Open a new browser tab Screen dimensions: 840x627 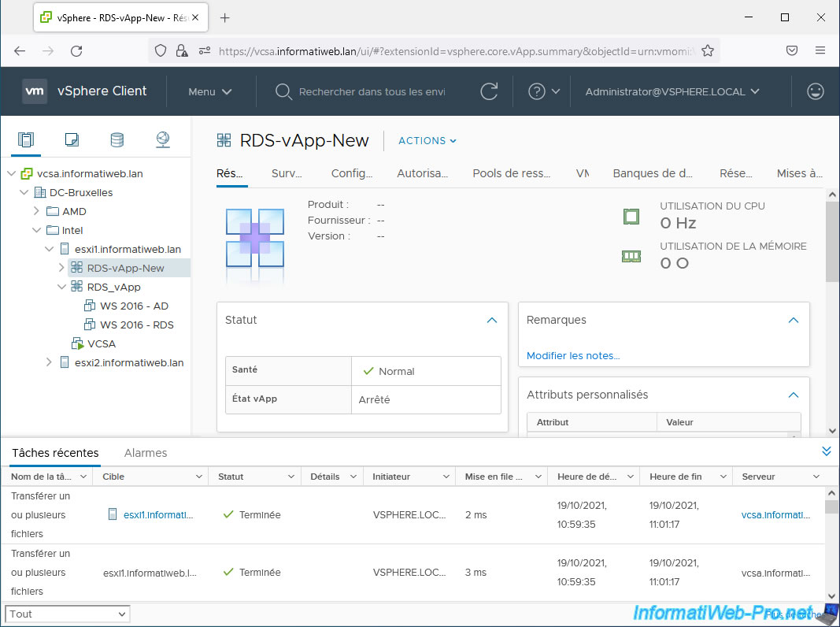(x=225, y=17)
